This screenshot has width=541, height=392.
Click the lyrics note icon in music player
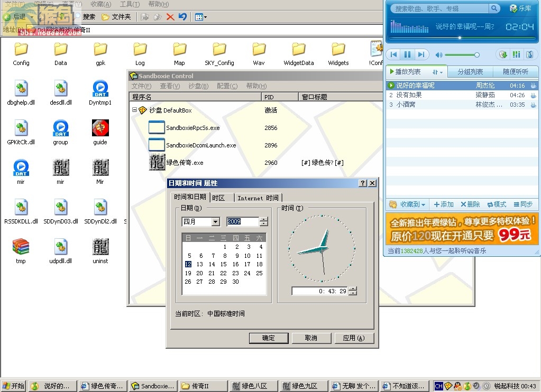tap(529, 54)
